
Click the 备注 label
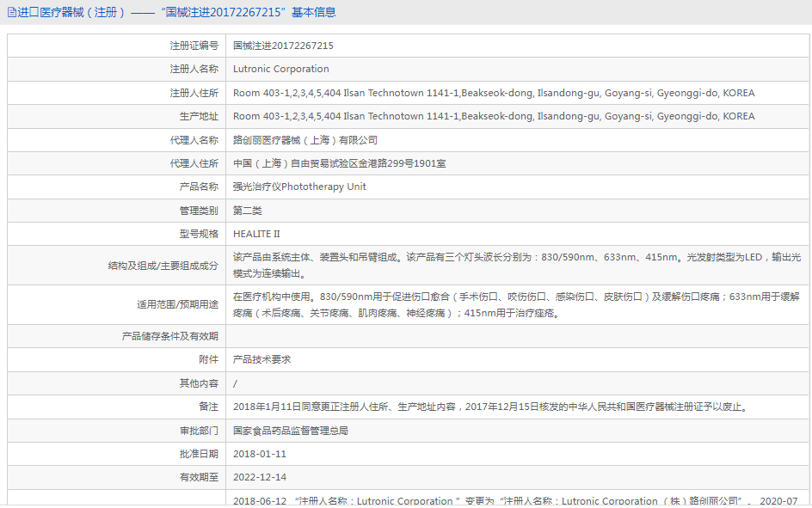[209, 407]
